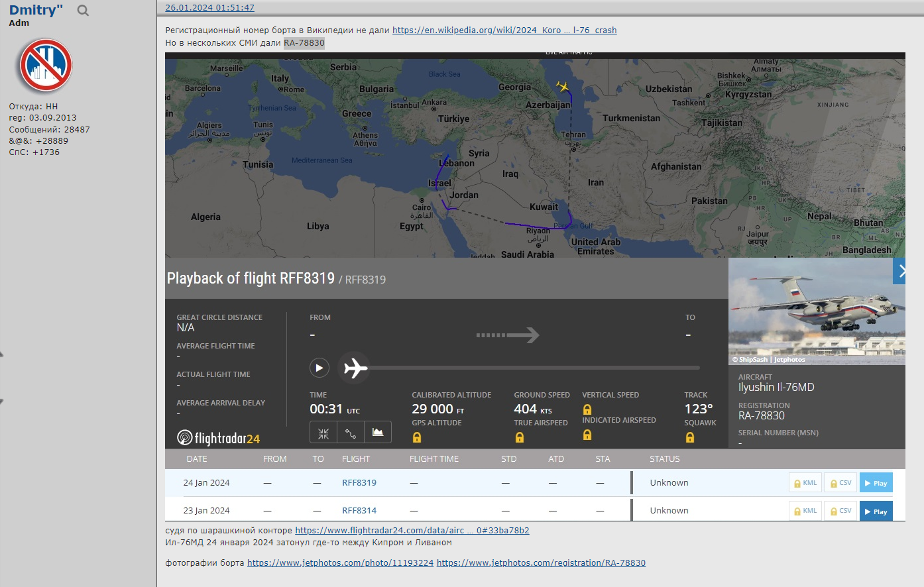Open Dmitry's user profile name link

coord(36,10)
